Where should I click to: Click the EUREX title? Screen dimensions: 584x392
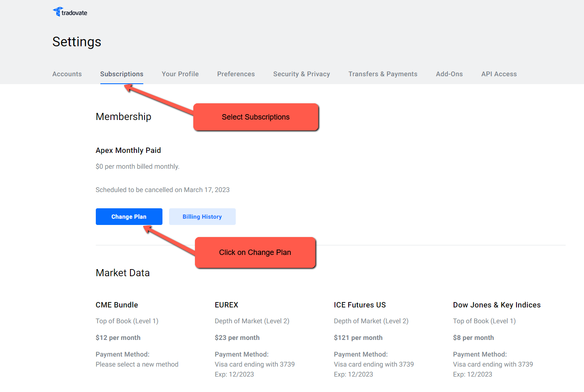tap(227, 305)
